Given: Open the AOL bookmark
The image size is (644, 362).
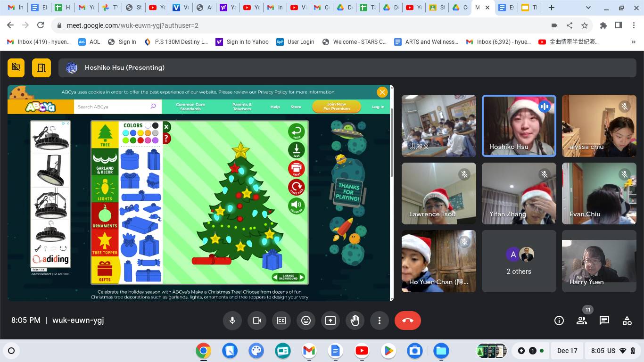Looking at the screenshot, I should click(89, 41).
